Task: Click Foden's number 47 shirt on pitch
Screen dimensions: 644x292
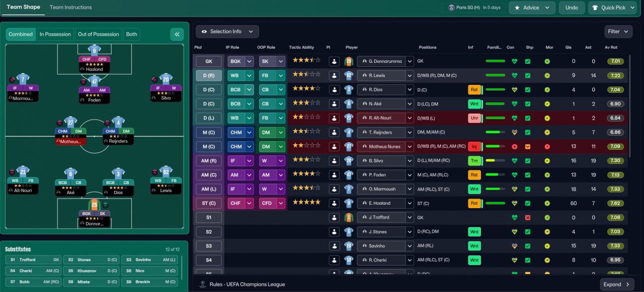Action: [94, 81]
